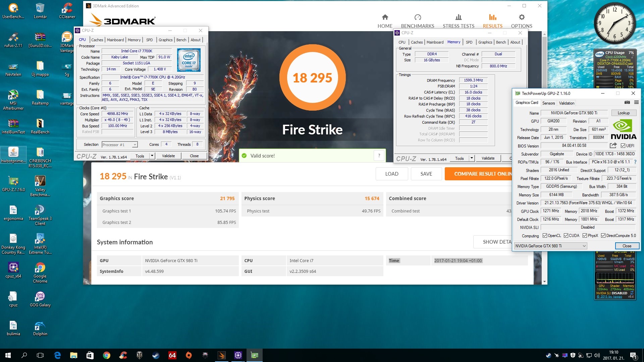The width and height of the screenshot is (644, 362).
Task: Click the BIOS version share/export icon
Action: tap(613, 145)
